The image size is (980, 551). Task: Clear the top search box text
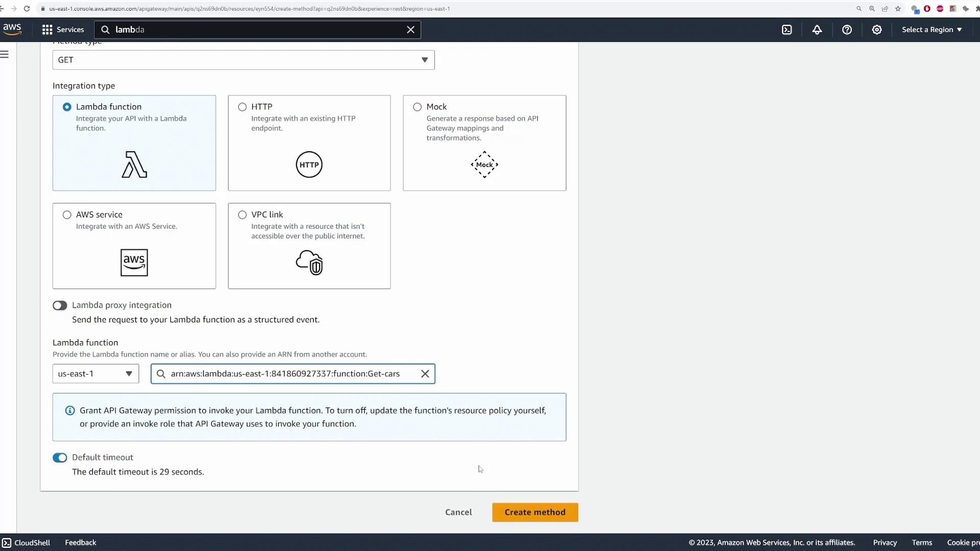tap(410, 30)
